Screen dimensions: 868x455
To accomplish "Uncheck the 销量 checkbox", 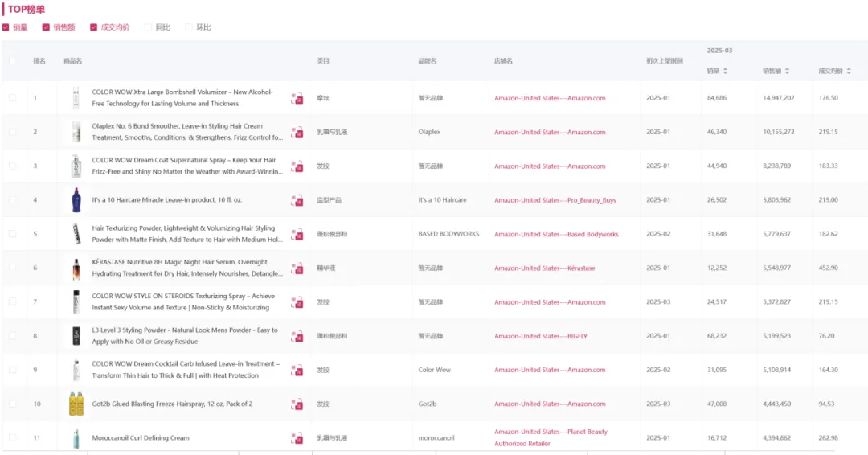I will coord(6,27).
